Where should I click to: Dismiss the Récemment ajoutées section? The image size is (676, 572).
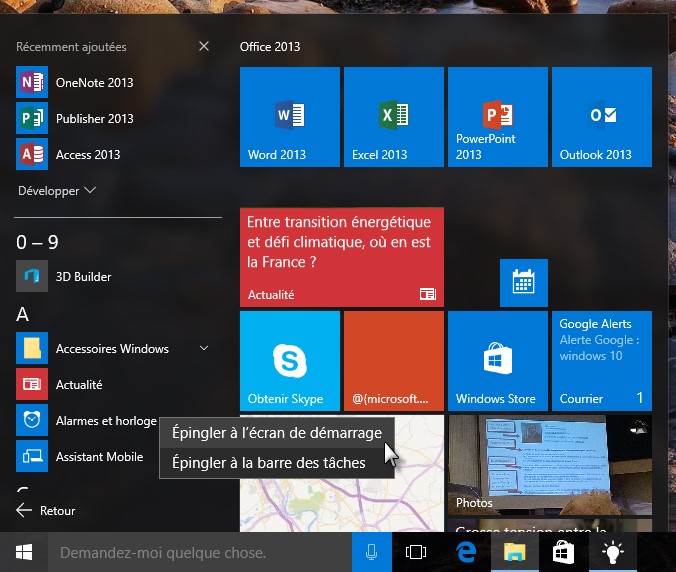point(204,47)
